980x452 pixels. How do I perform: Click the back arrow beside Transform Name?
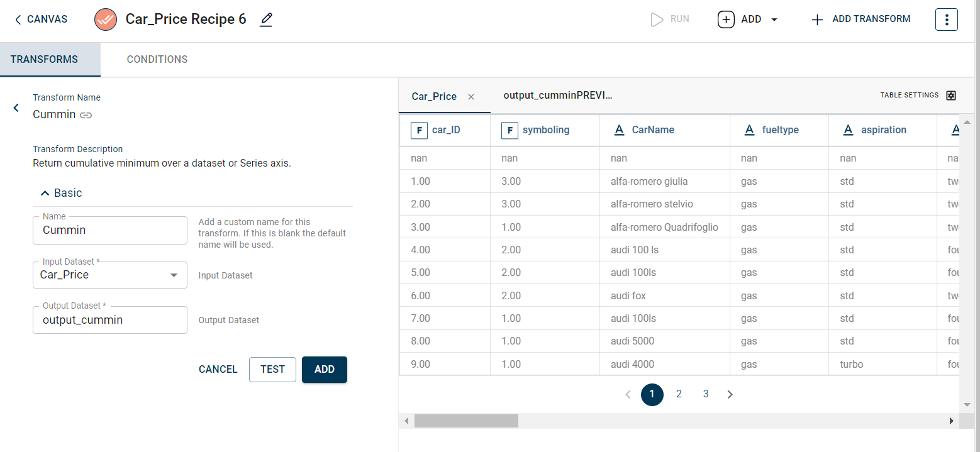[x=16, y=108]
